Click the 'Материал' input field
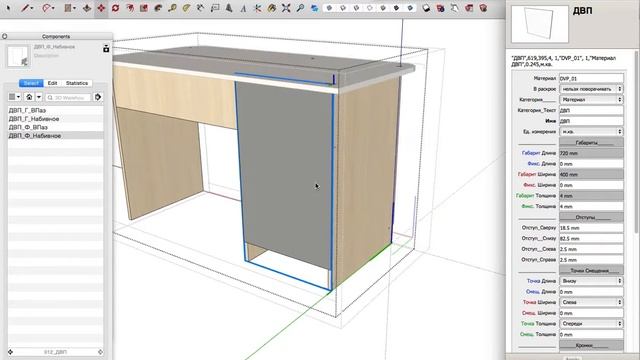This screenshot has height=360, width=640. click(x=591, y=78)
